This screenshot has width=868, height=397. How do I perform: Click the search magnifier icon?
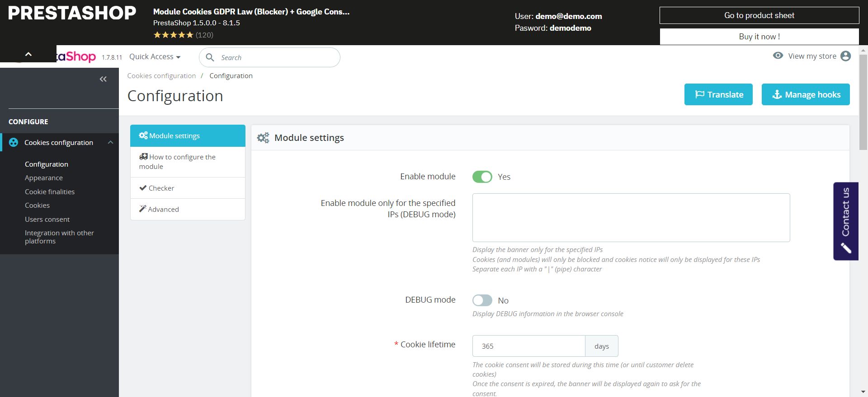click(x=210, y=57)
